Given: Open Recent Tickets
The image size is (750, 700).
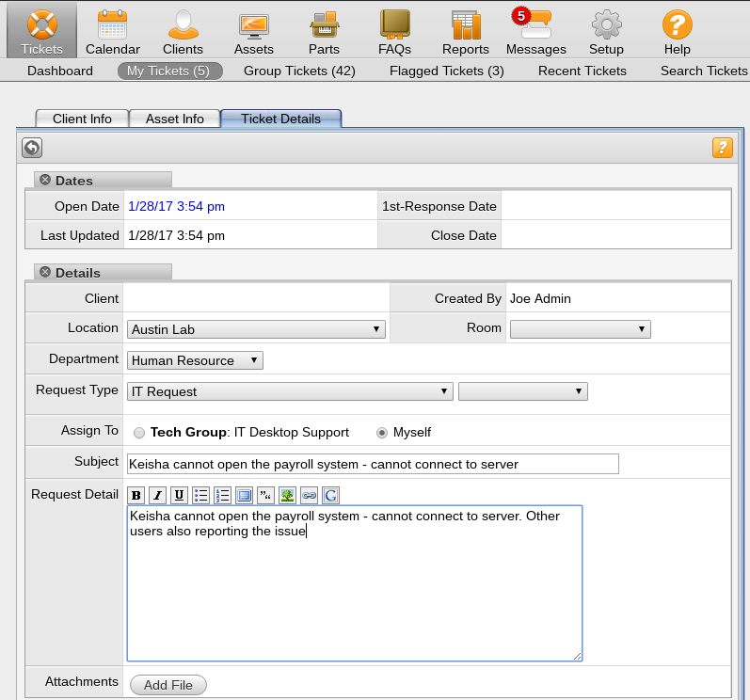Looking at the screenshot, I should (x=582, y=71).
